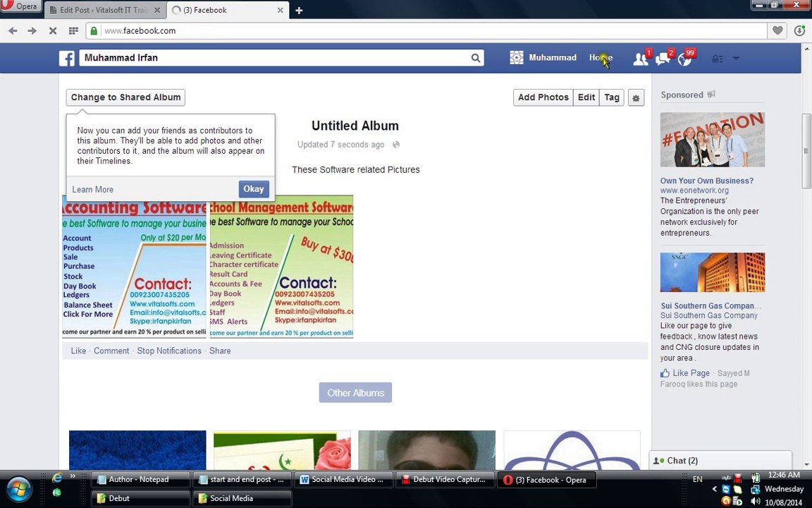Screen dimensions: 812x508
Task: Open the globe notifications icon
Action: [x=684, y=59]
